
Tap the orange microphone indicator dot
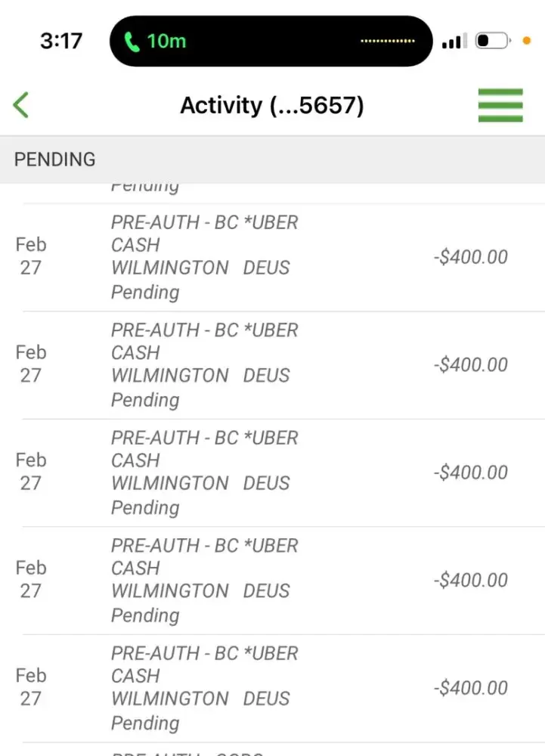[527, 41]
